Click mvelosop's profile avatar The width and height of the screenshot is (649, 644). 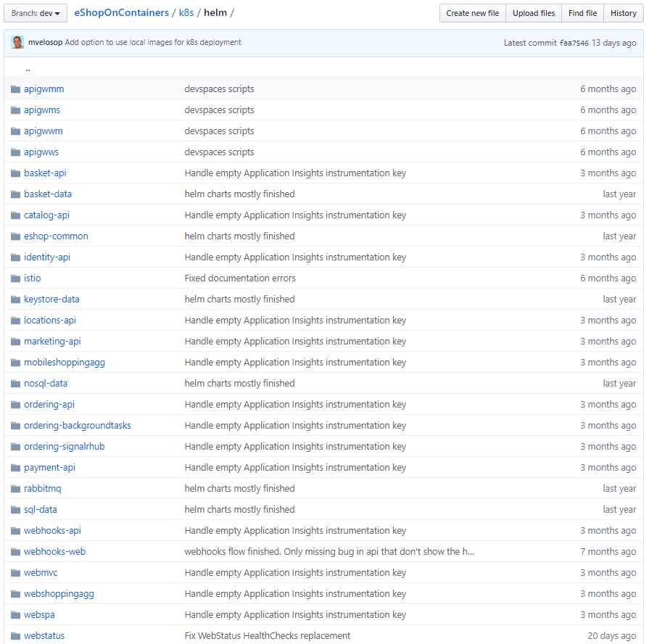(x=17, y=42)
